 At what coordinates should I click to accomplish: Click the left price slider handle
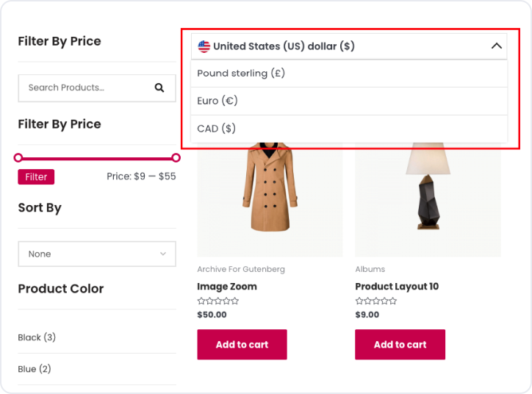click(18, 157)
